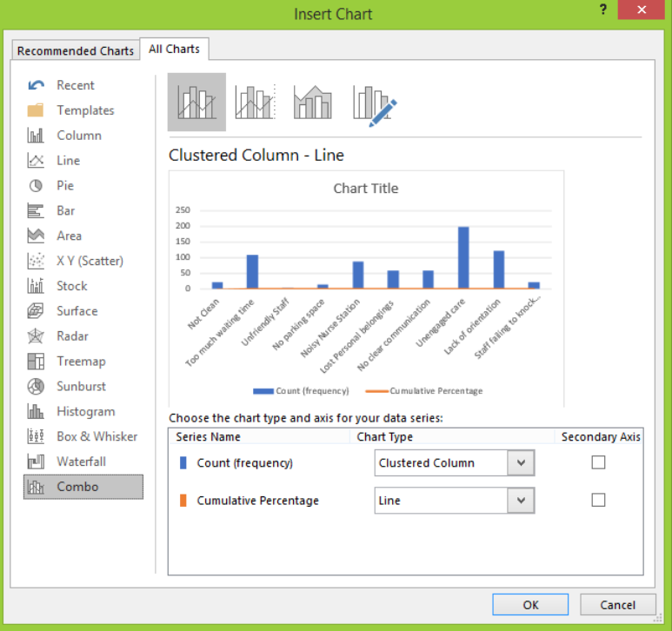
Task: Close the Insert Chart dialog
Action: tap(642, 10)
